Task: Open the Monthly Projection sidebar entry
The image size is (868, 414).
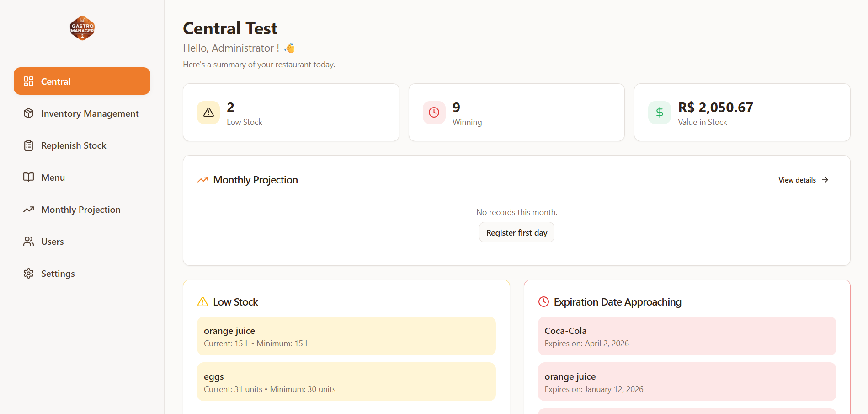Action: [80, 209]
